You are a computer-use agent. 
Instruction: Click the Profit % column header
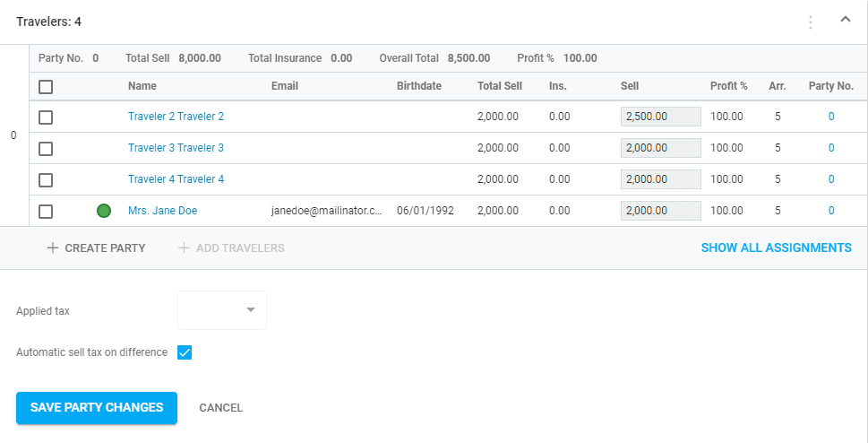(x=728, y=86)
